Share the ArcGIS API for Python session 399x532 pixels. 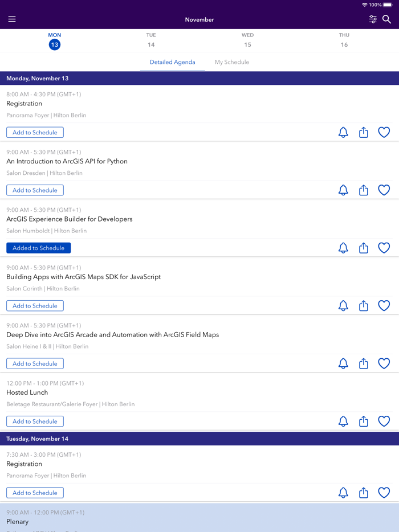click(364, 190)
